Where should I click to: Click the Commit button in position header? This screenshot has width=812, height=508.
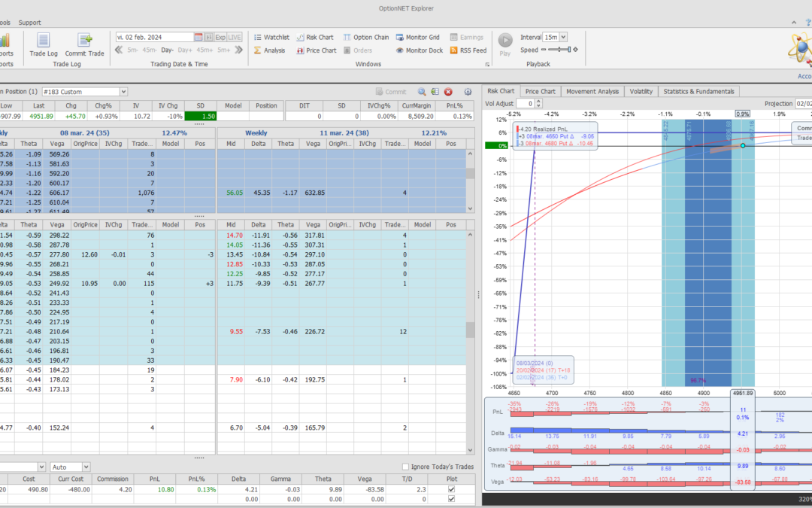pos(391,92)
